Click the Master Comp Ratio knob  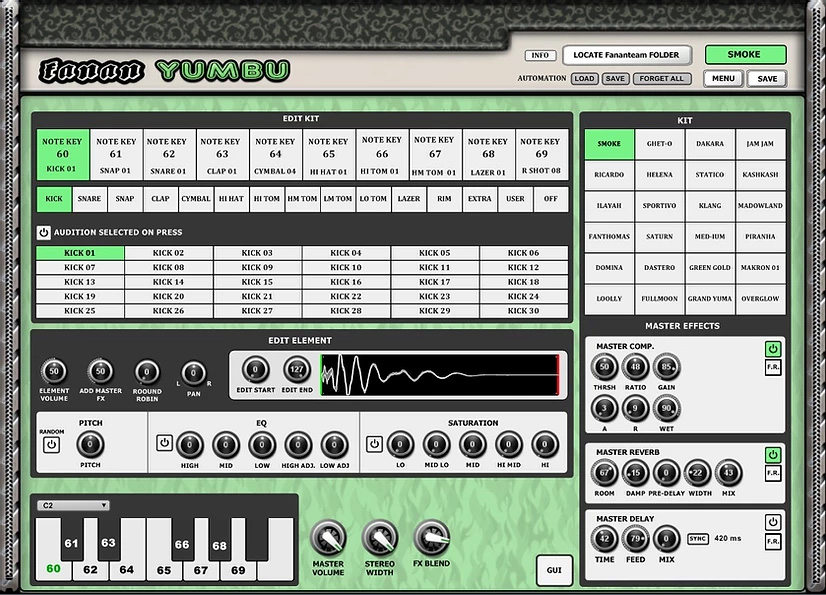coord(635,367)
